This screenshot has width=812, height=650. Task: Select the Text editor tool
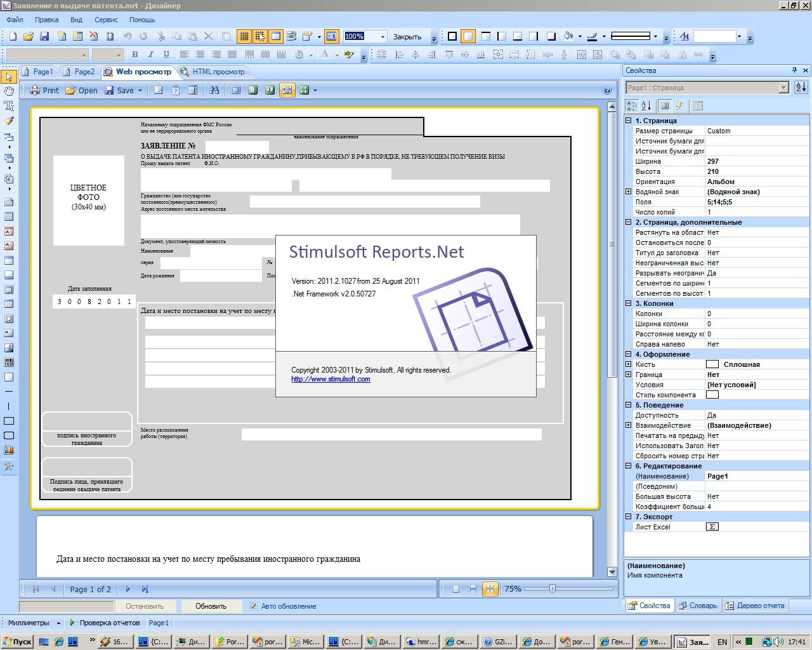[x=9, y=106]
